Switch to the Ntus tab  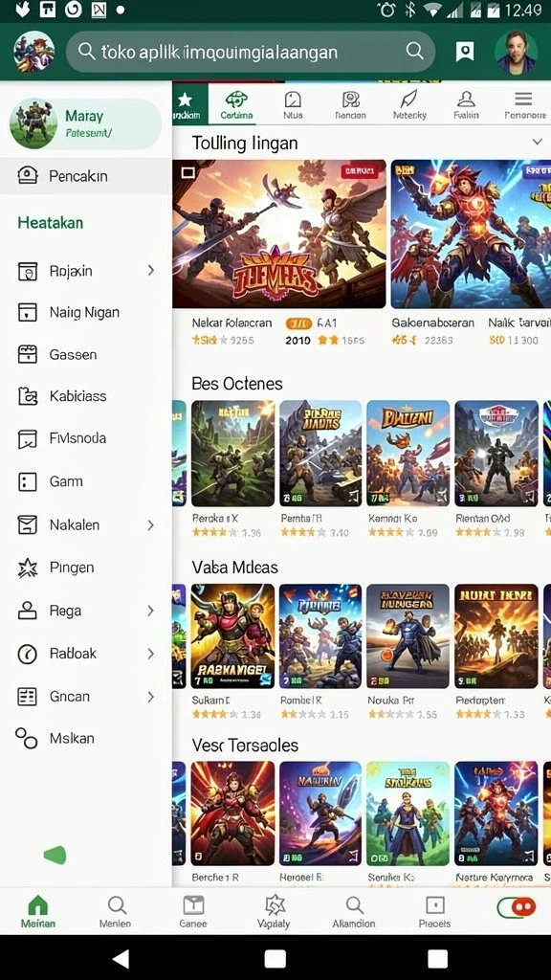coord(293,104)
